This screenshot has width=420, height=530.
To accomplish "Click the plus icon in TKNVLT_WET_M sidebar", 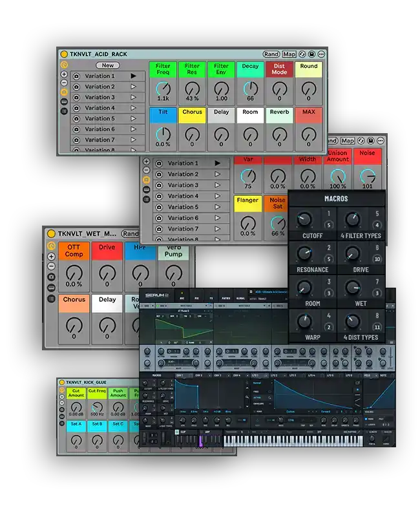I will click(52, 257).
